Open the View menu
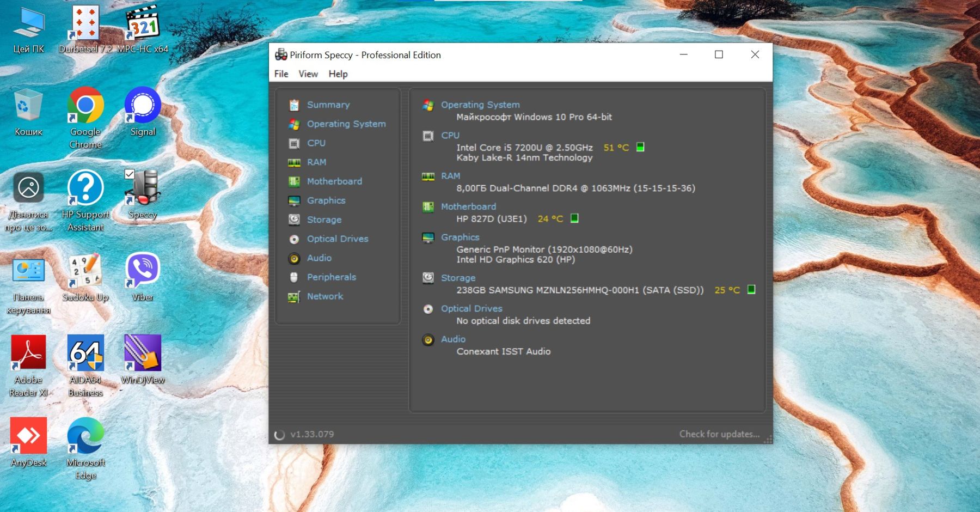 (308, 74)
